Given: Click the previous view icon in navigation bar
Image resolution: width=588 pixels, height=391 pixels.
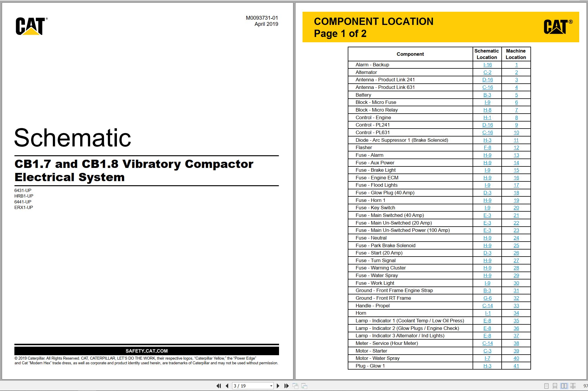Looking at the screenshot, I should coord(295,386).
